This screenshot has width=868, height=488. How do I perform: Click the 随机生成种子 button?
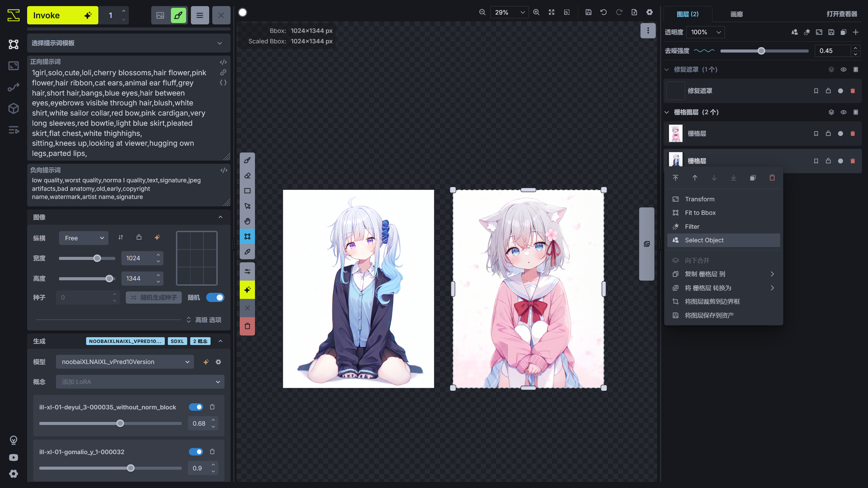pyautogui.click(x=153, y=297)
